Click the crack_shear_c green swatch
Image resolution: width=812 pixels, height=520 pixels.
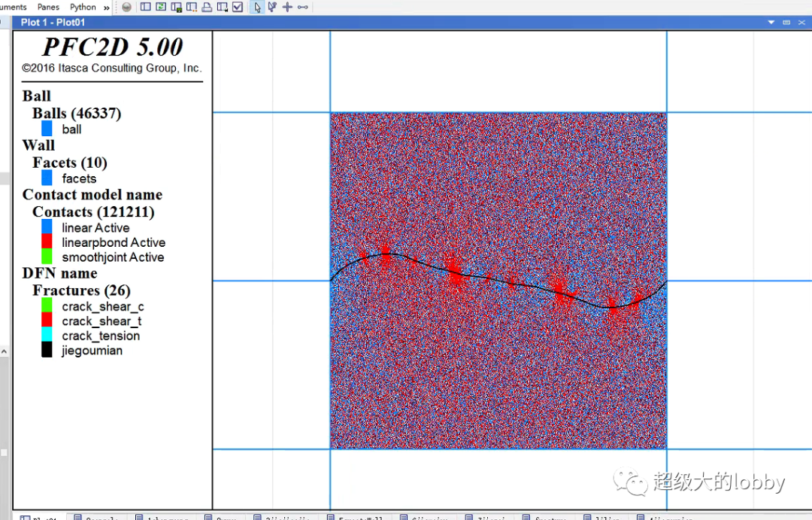47,305
